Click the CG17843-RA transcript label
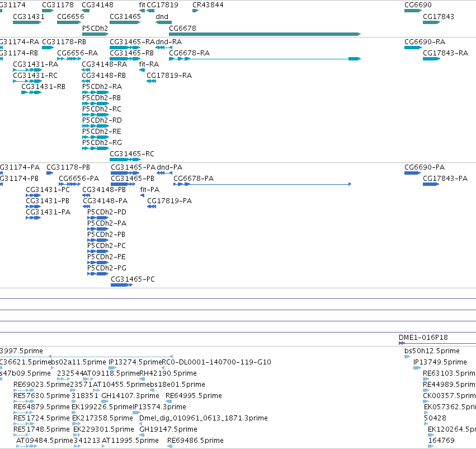Image resolution: width=476 pixels, height=449 pixels. point(445,53)
